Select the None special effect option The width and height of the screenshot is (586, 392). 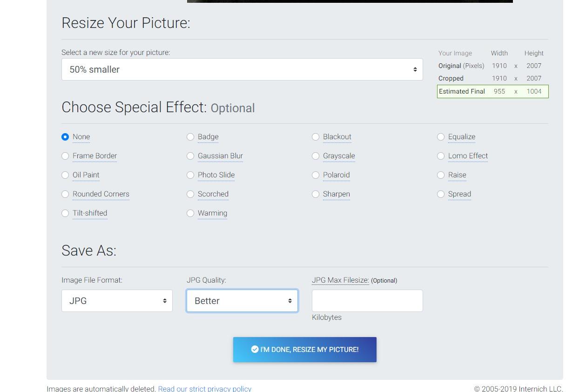click(x=65, y=137)
